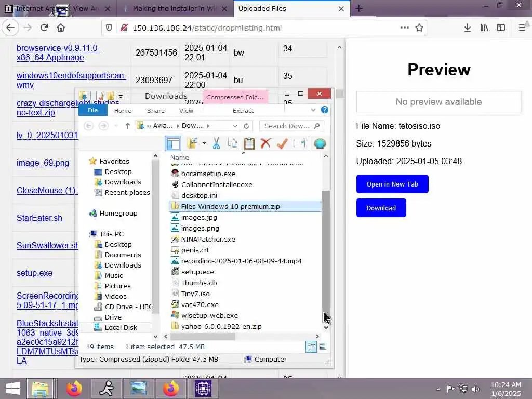Open the StarEater.sh link
The width and height of the screenshot is (532, 399).
pos(39,218)
